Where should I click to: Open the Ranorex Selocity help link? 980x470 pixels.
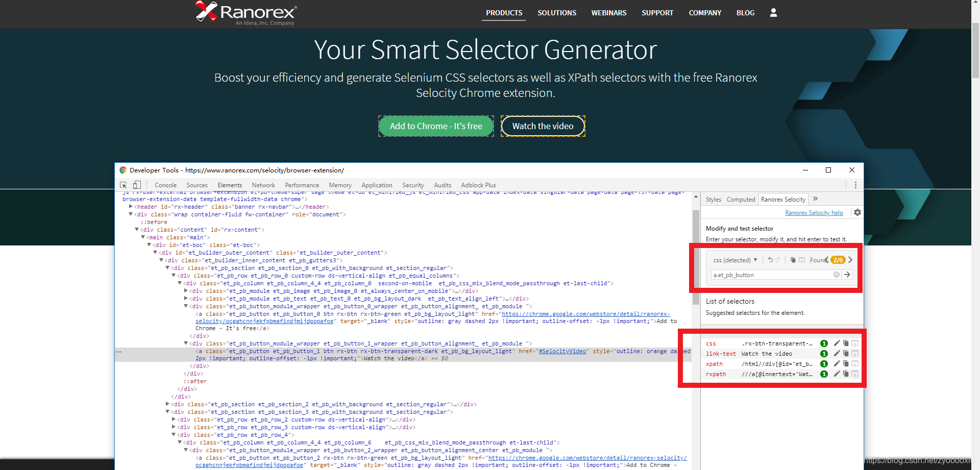pos(814,213)
